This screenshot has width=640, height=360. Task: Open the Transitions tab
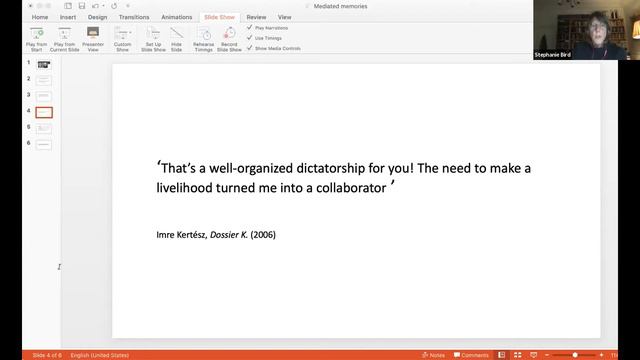click(134, 17)
